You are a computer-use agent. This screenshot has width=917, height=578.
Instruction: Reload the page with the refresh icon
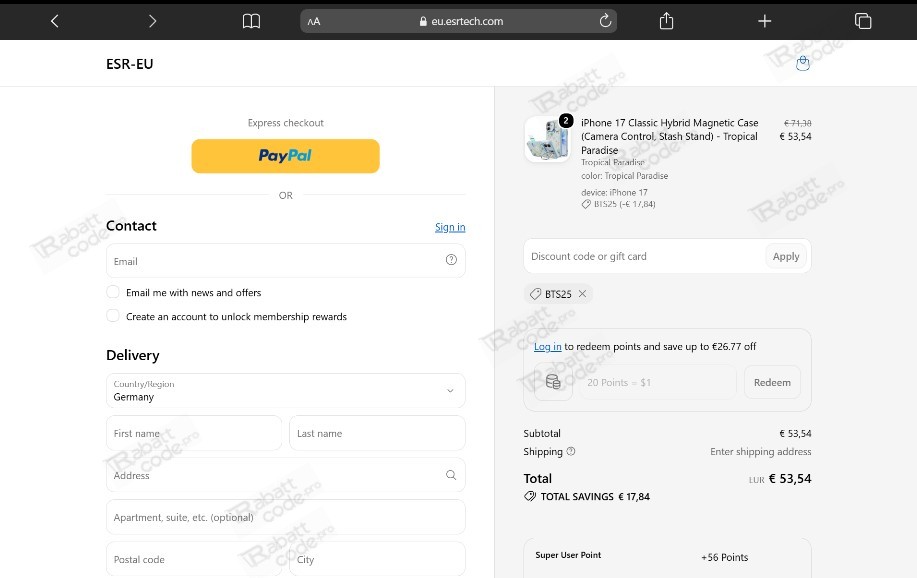point(605,21)
